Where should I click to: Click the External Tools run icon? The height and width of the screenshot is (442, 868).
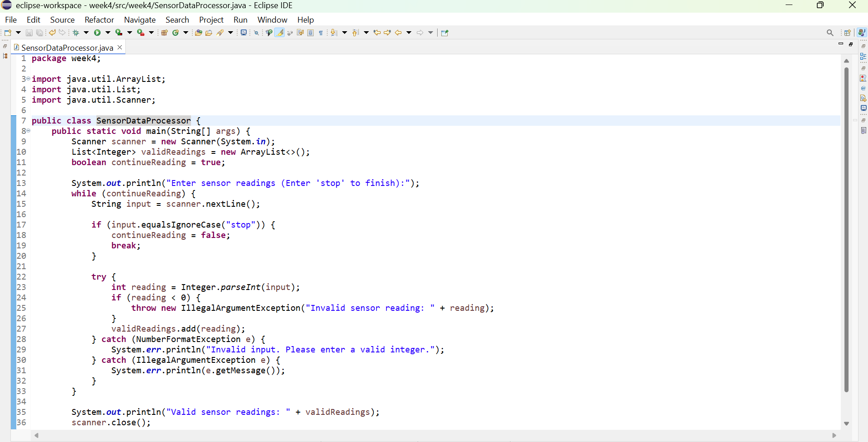pyautogui.click(x=141, y=33)
